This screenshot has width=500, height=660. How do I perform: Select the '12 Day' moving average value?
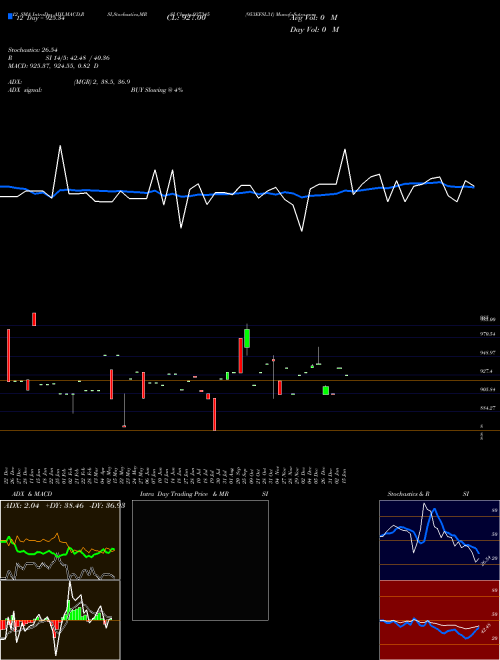pyautogui.click(x=40, y=18)
